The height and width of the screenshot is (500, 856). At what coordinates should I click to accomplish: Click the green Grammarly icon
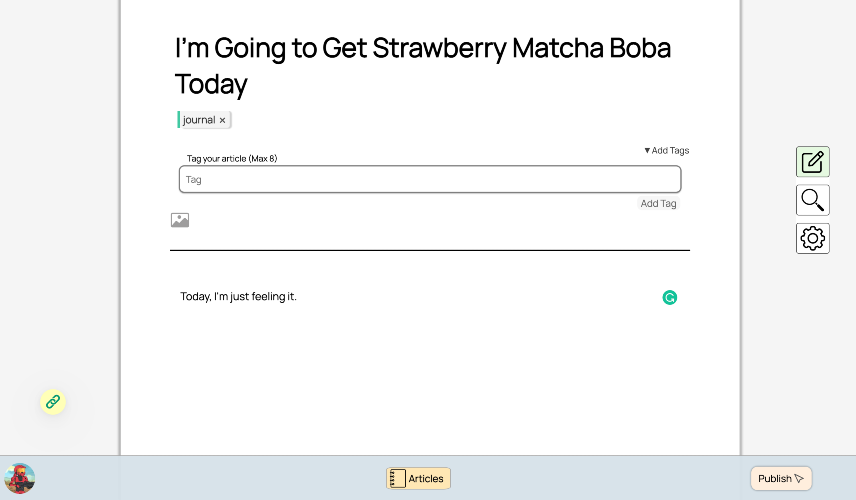(670, 297)
